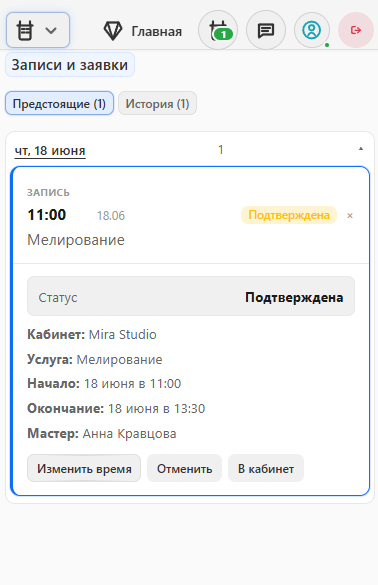The height and width of the screenshot is (585, 378).
Task: Switch to the История (1) tab
Action: (157, 103)
